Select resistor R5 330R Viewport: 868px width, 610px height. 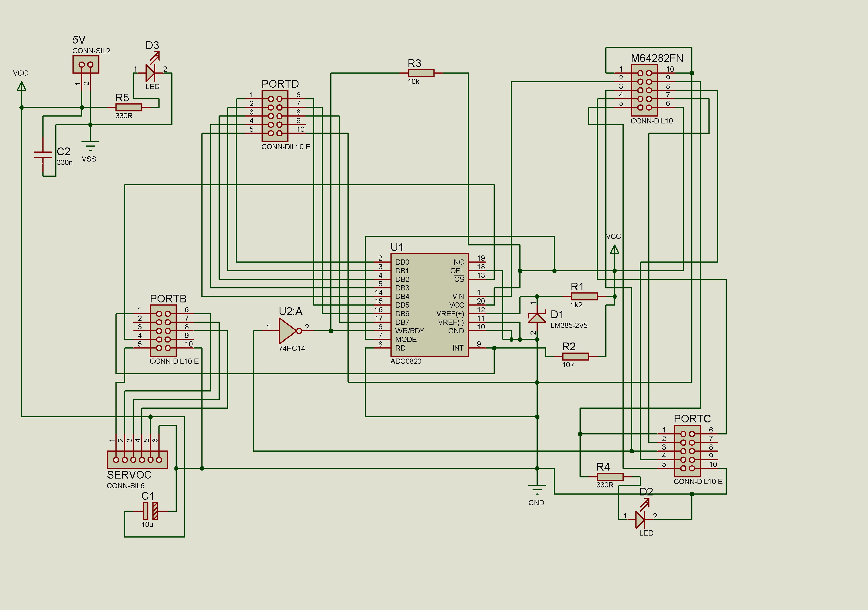[x=129, y=107]
